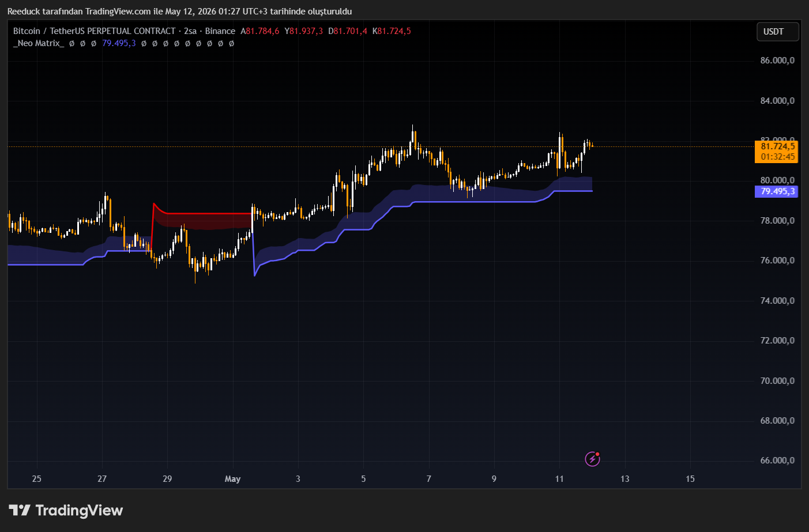
Task: Click the _Neo Matrix_ indicator name
Action: pos(39,43)
